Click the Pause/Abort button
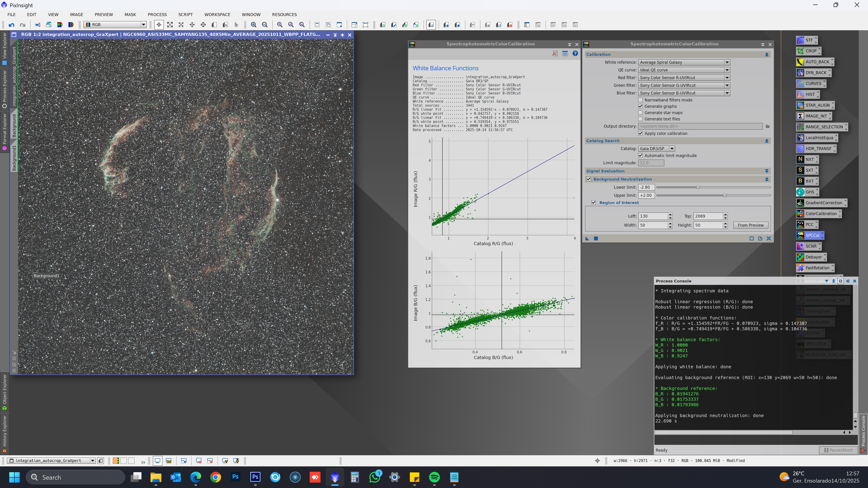Viewport: 868px width, 488px height. pos(838,450)
